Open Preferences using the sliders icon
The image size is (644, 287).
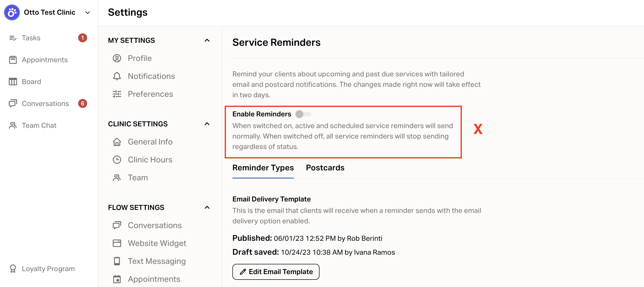(117, 94)
